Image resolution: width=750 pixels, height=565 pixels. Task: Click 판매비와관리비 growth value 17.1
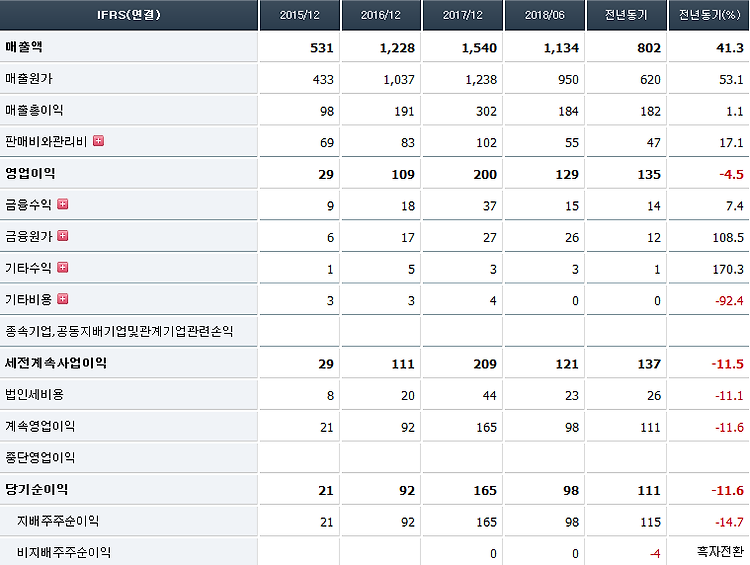[x=731, y=143]
